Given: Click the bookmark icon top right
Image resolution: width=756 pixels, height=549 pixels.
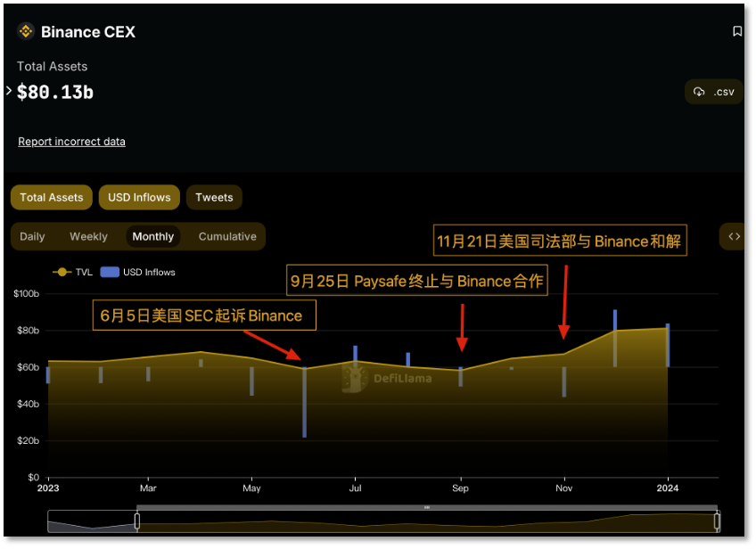Looking at the screenshot, I should click(736, 30).
